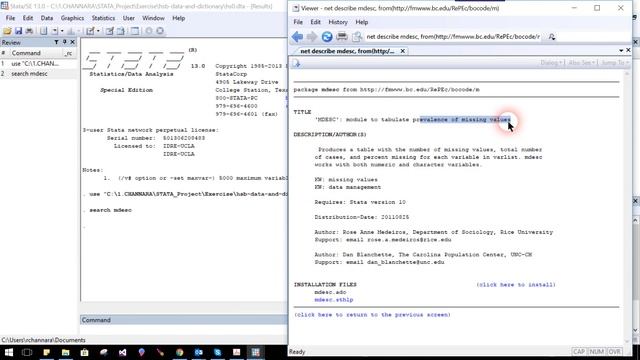Close the 'net describe mdesc' tab
This screenshot has height=360, width=640.
coord(402,51)
